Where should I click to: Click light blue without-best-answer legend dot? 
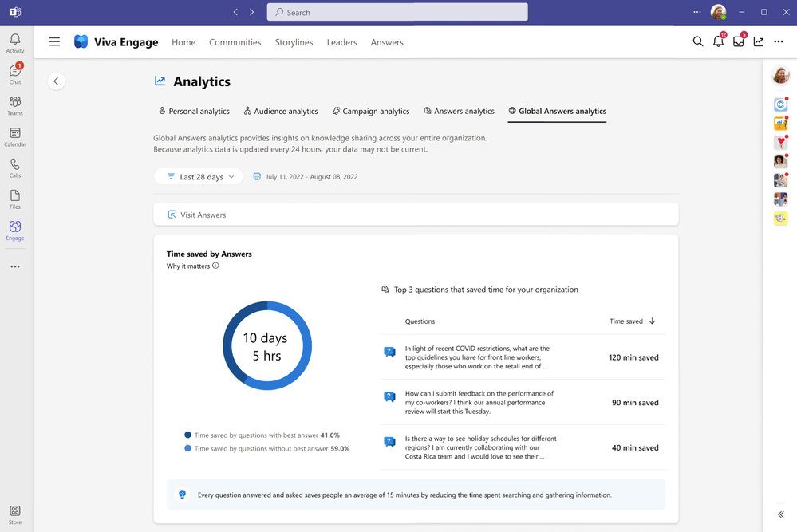point(187,448)
